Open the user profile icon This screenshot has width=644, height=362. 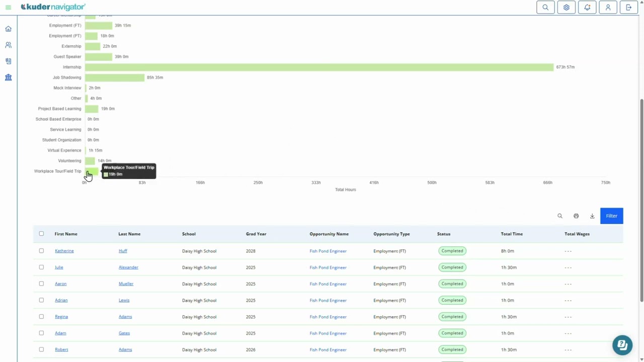(x=608, y=8)
